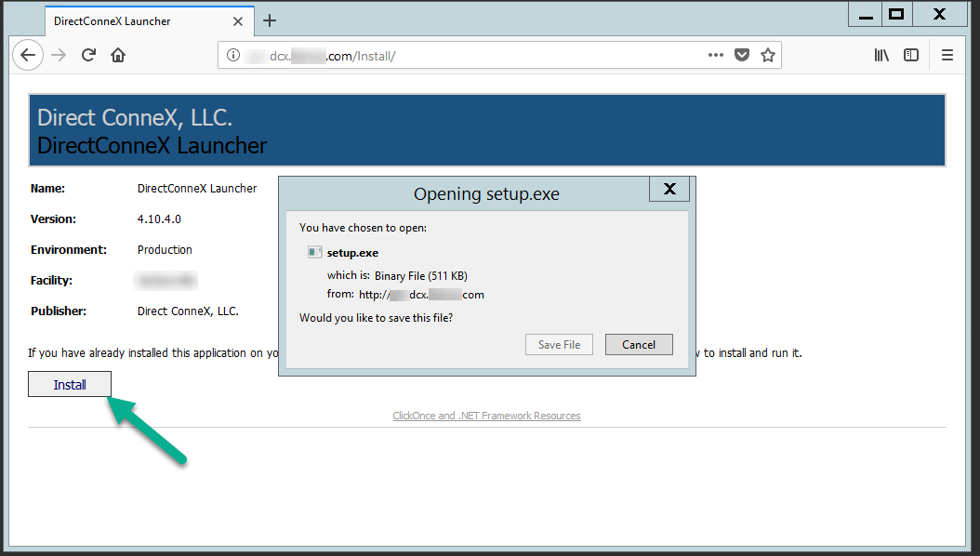Minimize the browser window
This screenshot has width=980, height=556.
coord(866,15)
